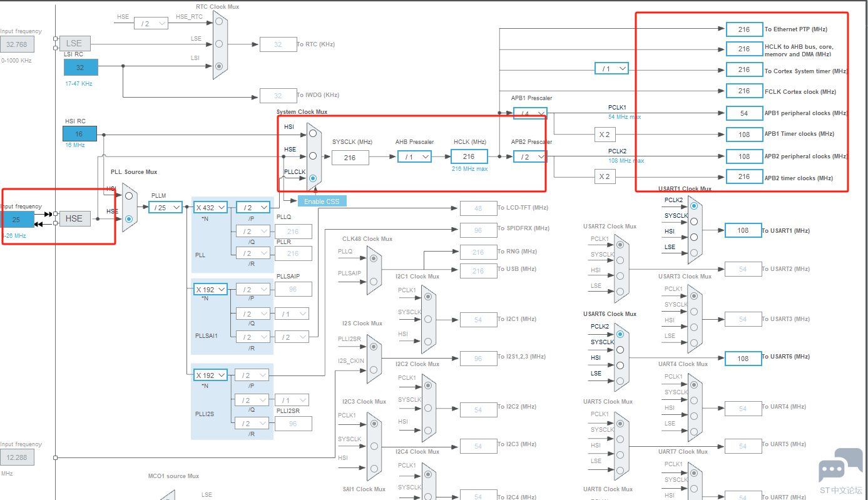The width and height of the screenshot is (868, 500).
Task: Open the main PLL /P divider dropdown
Action: pyautogui.click(x=253, y=207)
